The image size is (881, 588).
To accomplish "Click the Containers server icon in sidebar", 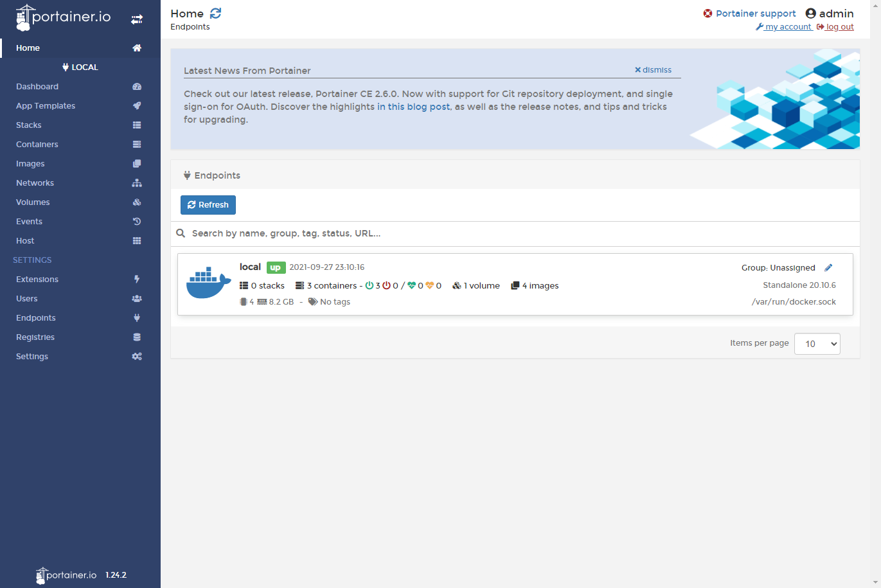I will click(137, 145).
